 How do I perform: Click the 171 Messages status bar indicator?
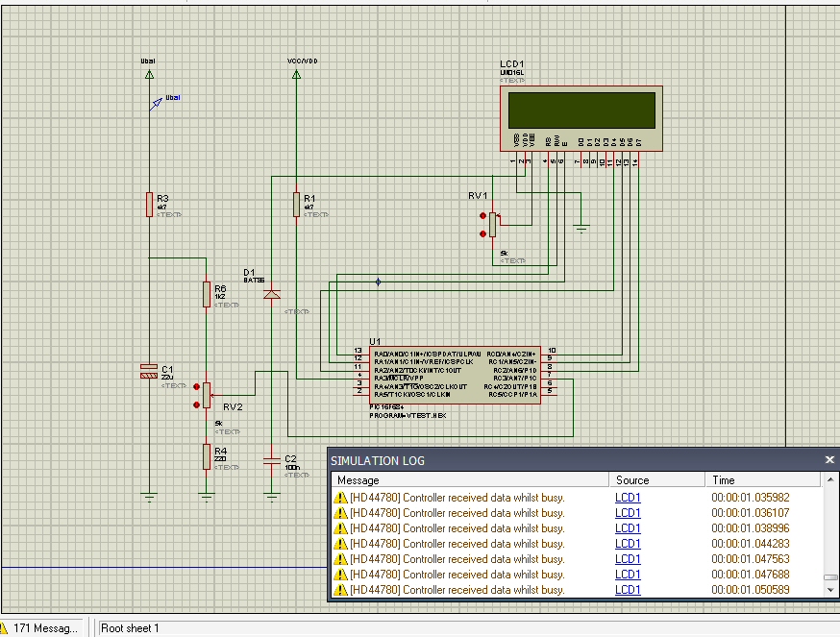[x=45, y=628]
